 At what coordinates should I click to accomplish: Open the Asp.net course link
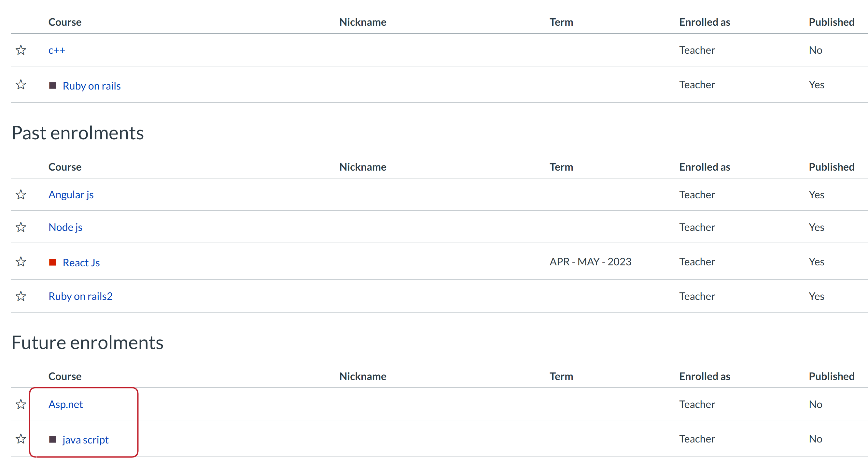(x=65, y=404)
